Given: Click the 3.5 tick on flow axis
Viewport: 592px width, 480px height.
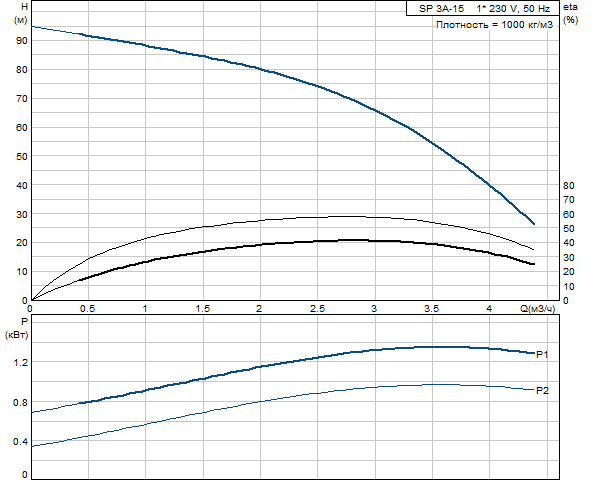Looking at the screenshot, I should [x=432, y=309].
